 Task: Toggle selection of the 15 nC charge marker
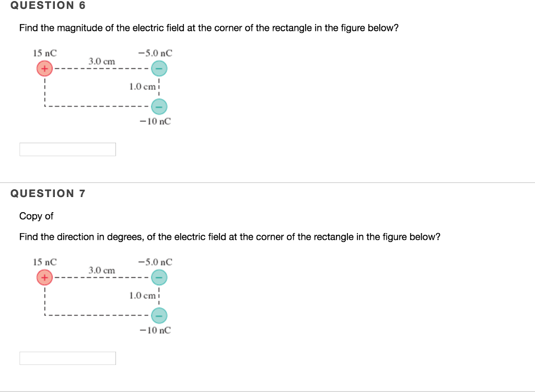(x=44, y=68)
